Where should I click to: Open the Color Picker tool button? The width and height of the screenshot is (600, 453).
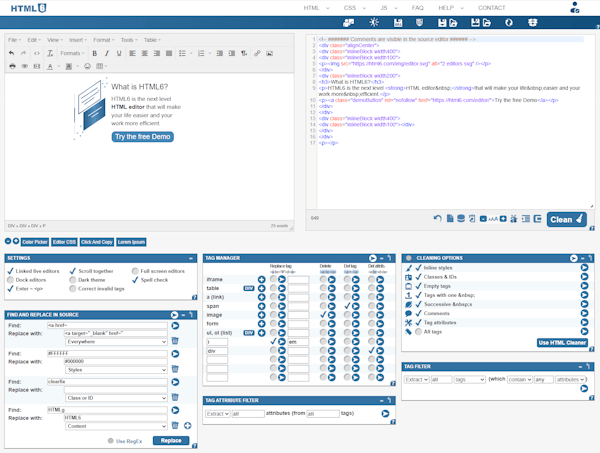[35, 242]
